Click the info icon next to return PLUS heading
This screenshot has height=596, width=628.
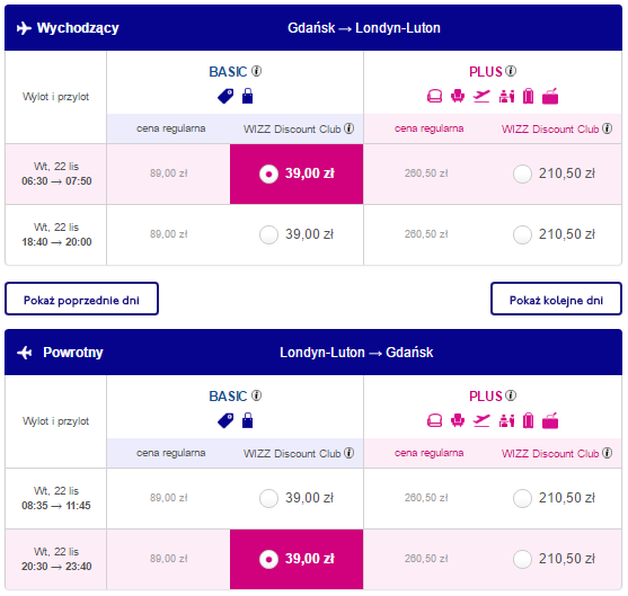coord(511,396)
